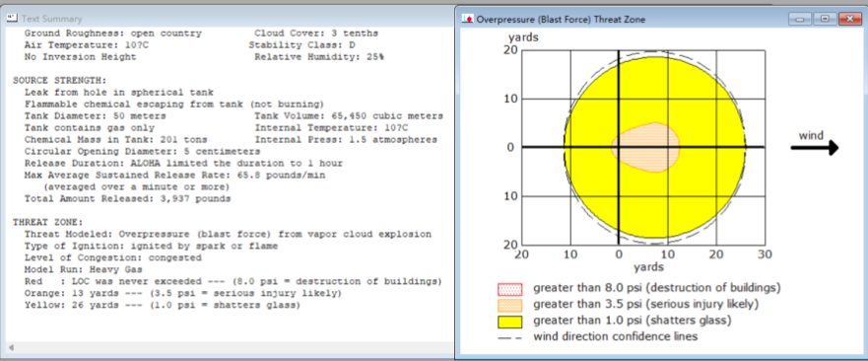Viewport: 868px width, 361px height.
Task: Click the 'No Inversion Height' text
Action: coord(80,56)
